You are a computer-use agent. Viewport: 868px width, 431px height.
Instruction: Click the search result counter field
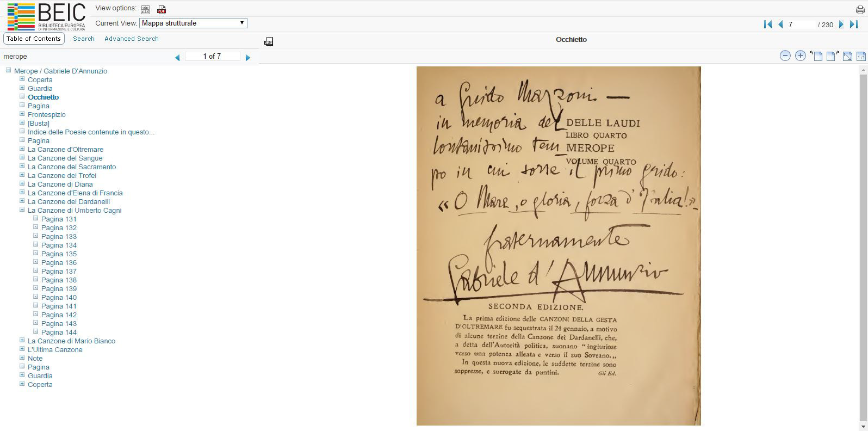tap(212, 56)
